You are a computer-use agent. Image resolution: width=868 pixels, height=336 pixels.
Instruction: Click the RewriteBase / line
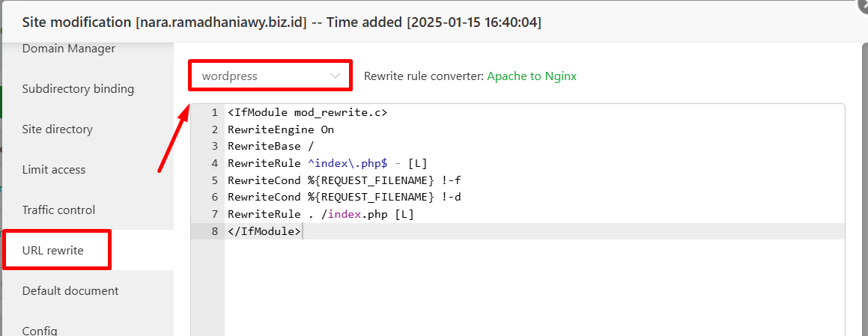point(270,147)
